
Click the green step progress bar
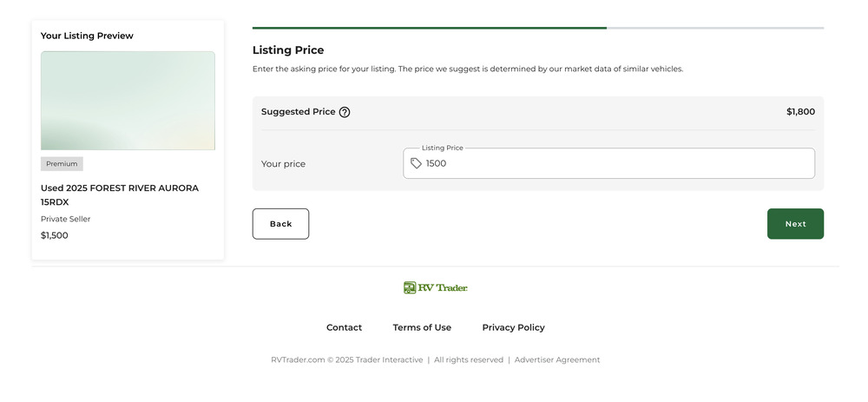(x=430, y=28)
